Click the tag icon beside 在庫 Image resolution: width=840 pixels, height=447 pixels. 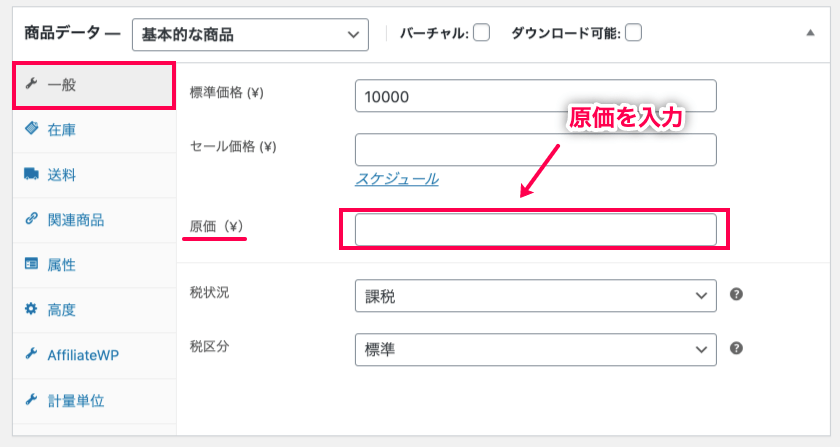coord(32,128)
